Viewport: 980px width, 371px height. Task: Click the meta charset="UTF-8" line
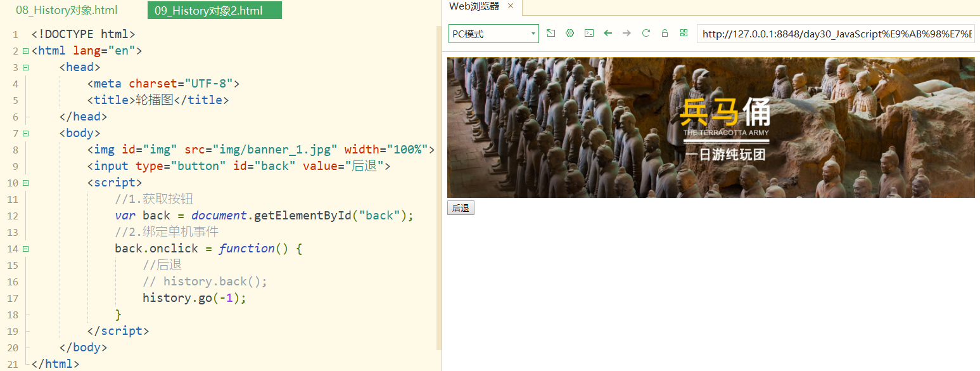click(163, 84)
